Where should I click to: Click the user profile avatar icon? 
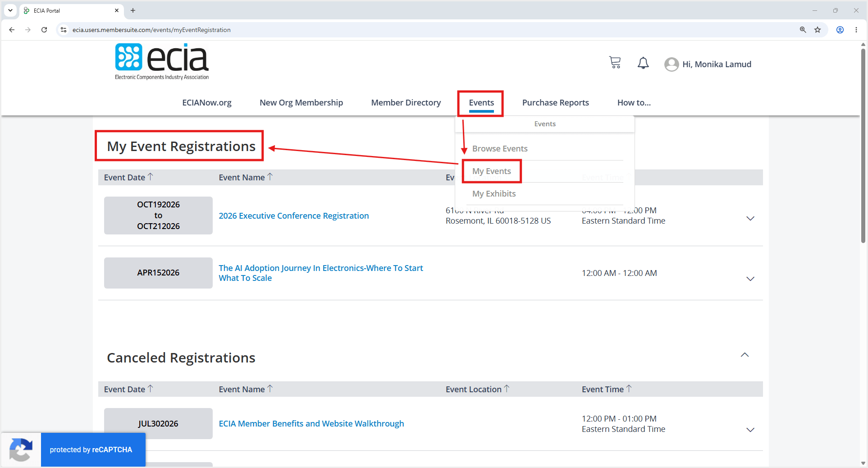click(672, 64)
